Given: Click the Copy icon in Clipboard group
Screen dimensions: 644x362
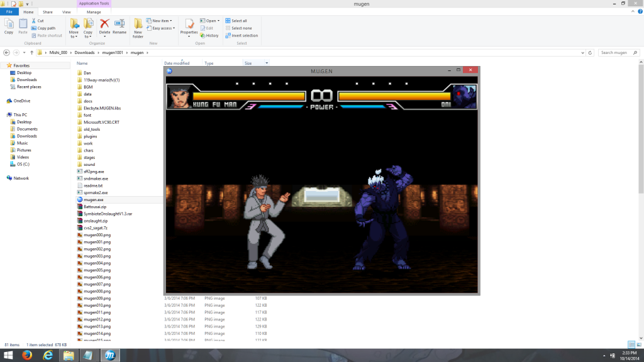Looking at the screenshot, I should pos(9,25).
